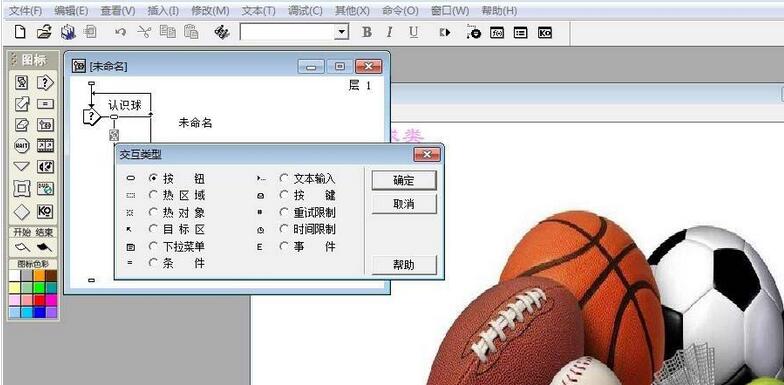784x385 pixels.
Task: Open Find using the toolbar icon
Action: point(222,32)
